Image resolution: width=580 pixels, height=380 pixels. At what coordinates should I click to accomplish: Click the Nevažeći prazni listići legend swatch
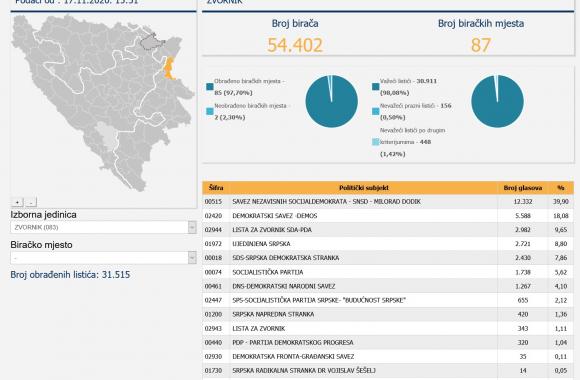pos(375,111)
